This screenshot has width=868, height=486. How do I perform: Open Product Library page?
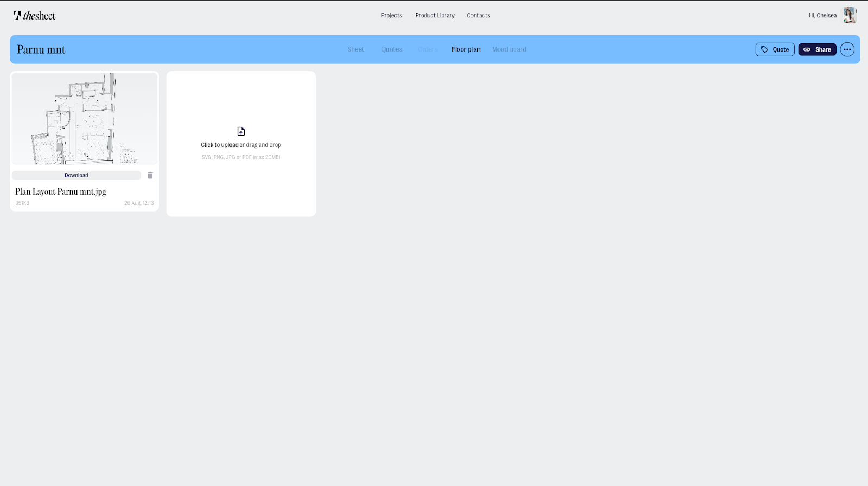[x=435, y=15]
